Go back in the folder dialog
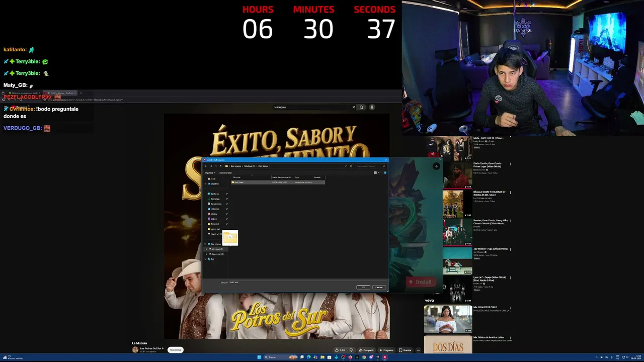This screenshot has height=362, width=644. (x=206, y=166)
